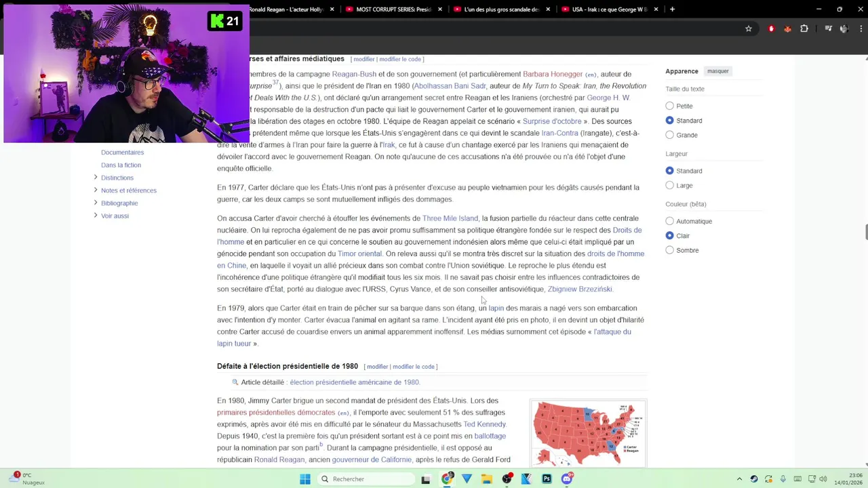Screen dimensions: 868x488
Task: Select Clair color mode
Action: (669, 236)
